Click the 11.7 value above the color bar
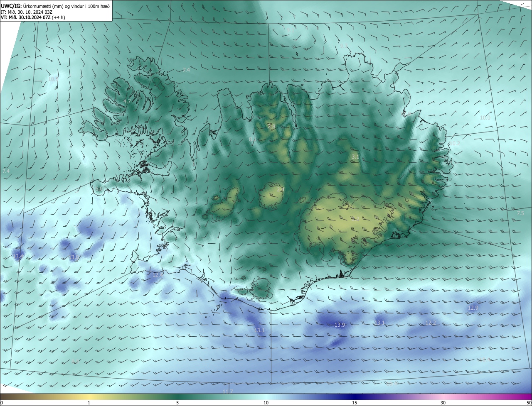Screen dimensions: 532x406 [228, 391]
